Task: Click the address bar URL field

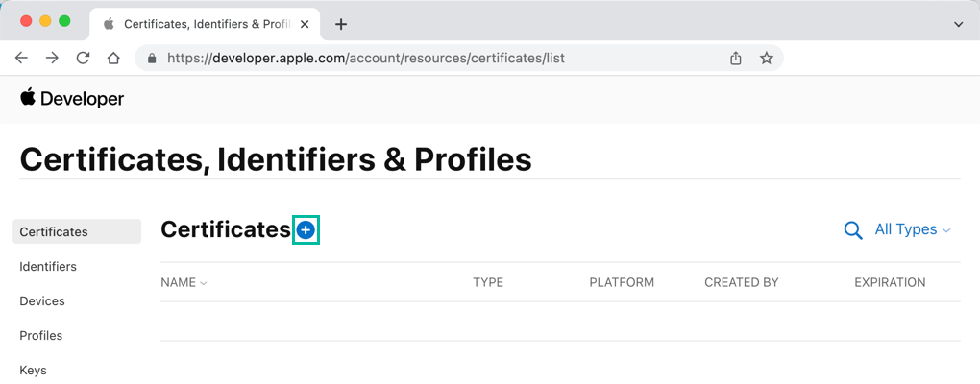Action: click(x=432, y=58)
